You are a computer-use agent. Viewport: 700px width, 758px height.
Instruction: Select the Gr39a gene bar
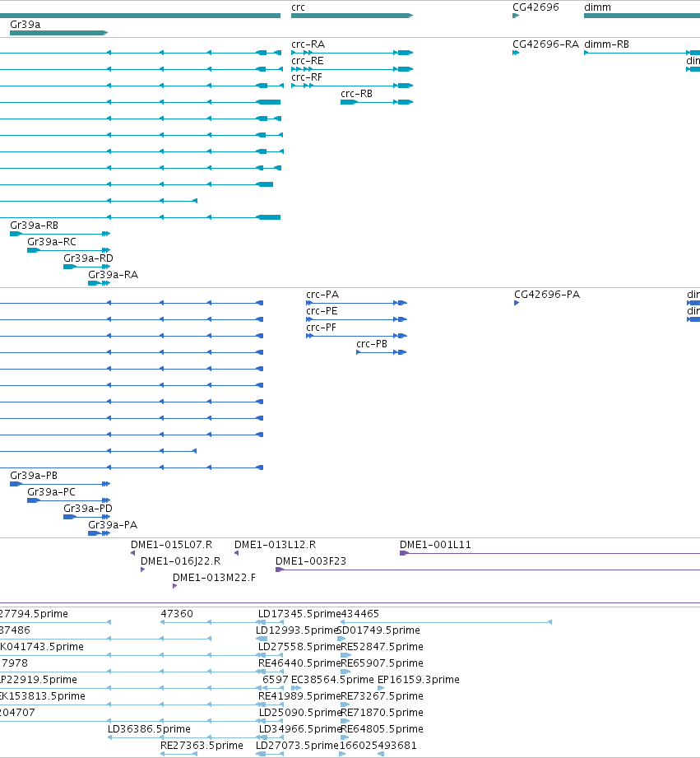[58, 33]
